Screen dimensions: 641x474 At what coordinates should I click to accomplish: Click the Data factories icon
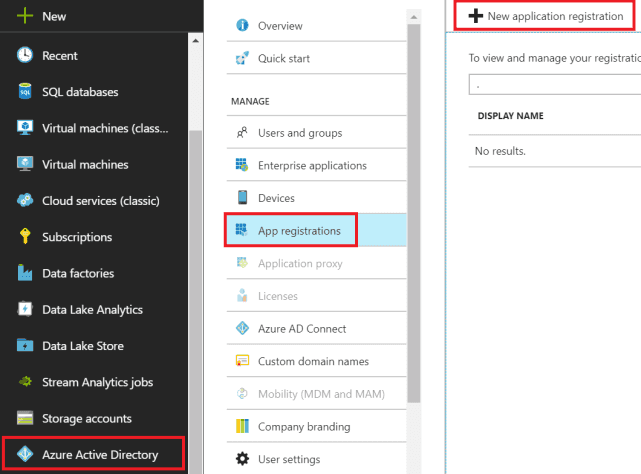[25, 272]
